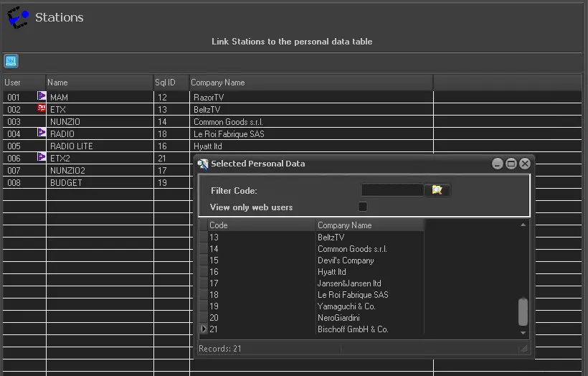Select the NeroGiardini record
Screen dimensions: 588x376
[338, 318]
